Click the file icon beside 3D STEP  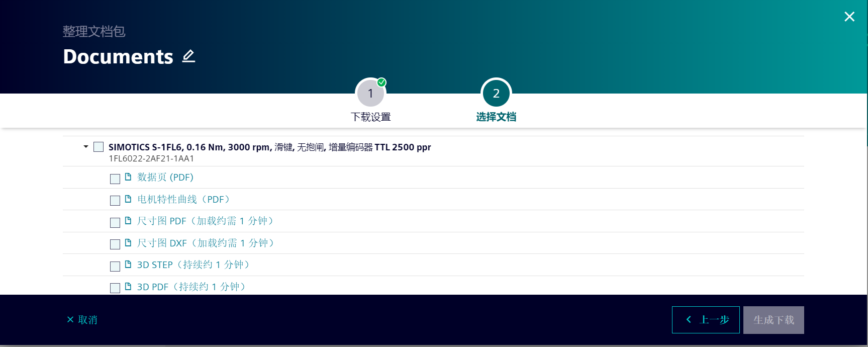coord(128,265)
